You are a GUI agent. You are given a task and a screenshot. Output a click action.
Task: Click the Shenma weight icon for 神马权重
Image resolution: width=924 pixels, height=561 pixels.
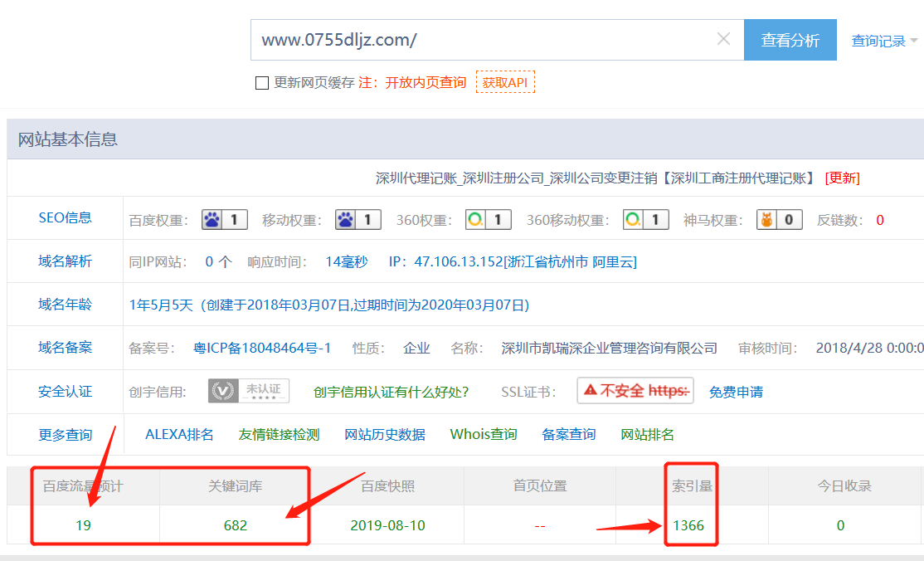click(780, 220)
